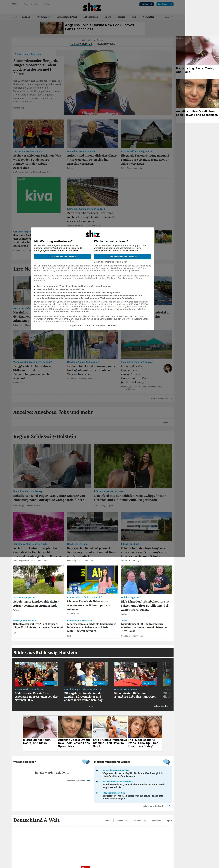Open Neuanfang auf 50 Quadratmetern headline

144,627
